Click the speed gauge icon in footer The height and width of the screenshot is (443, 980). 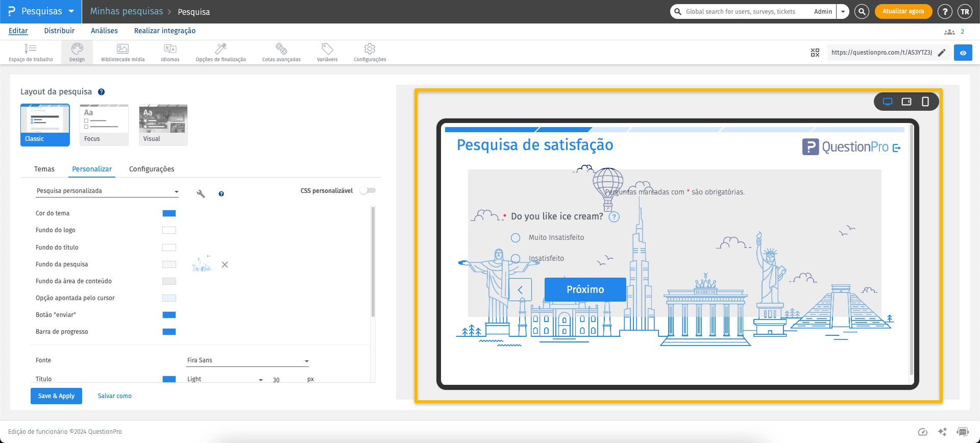922,432
